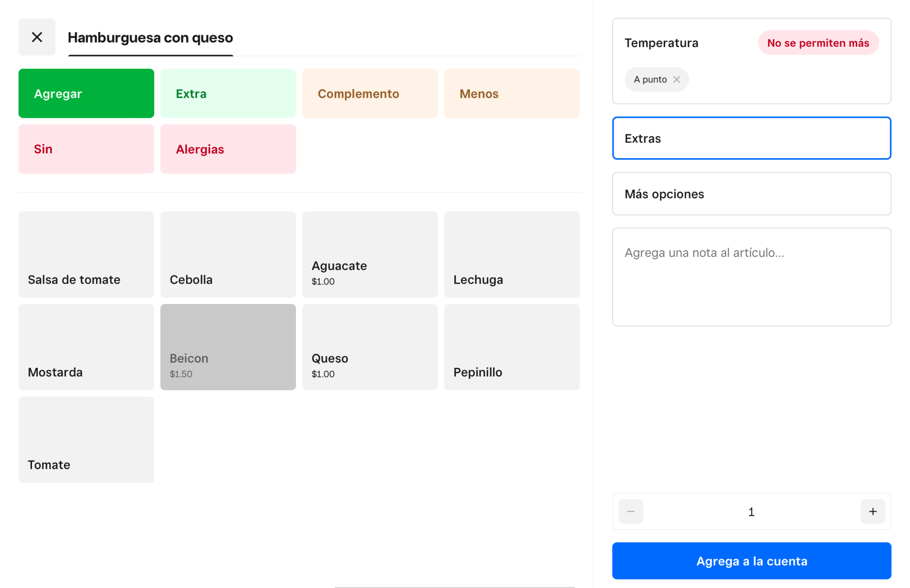
Task: Select Complemento modifier mode
Action: [x=370, y=93]
